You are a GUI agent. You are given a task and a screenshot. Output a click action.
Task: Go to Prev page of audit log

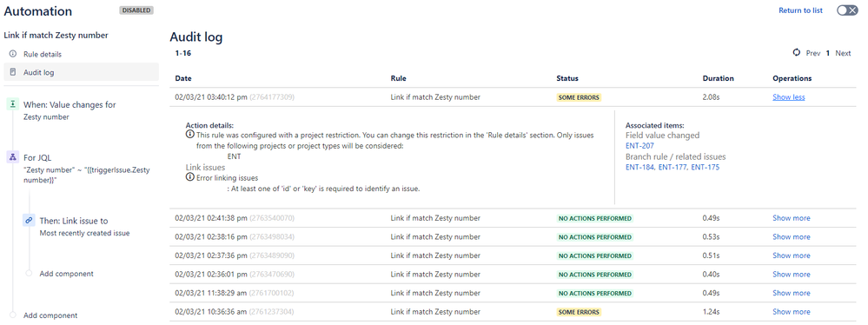[812, 53]
